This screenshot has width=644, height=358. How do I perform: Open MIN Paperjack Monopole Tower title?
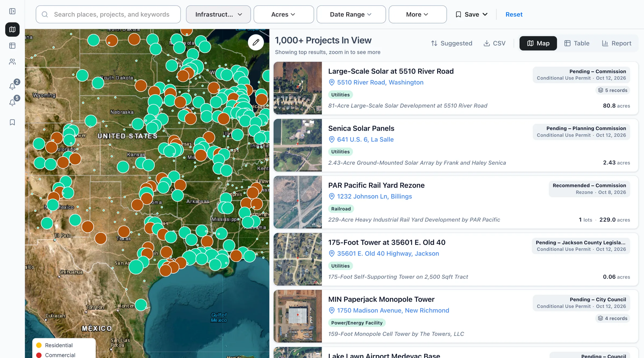[x=381, y=299]
